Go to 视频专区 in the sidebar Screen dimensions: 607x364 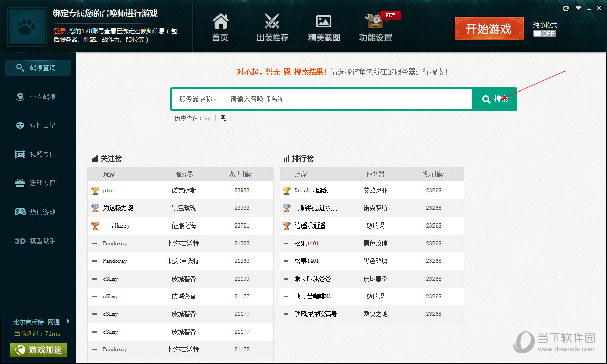point(38,154)
